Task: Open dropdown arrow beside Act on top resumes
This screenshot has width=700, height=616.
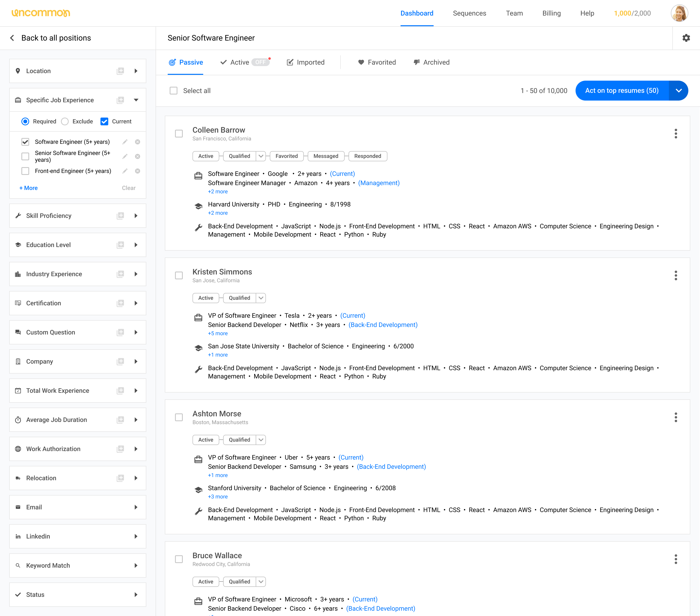Action: click(x=678, y=91)
